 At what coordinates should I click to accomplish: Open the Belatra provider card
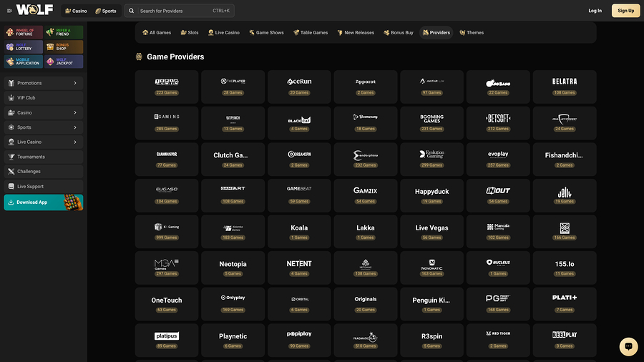click(x=565, y=87)
